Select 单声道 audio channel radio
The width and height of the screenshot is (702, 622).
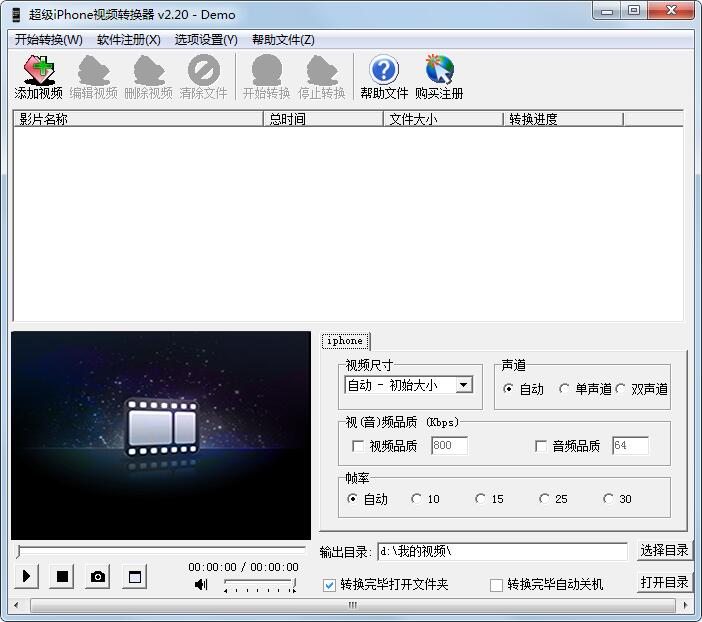click(564, 389)
